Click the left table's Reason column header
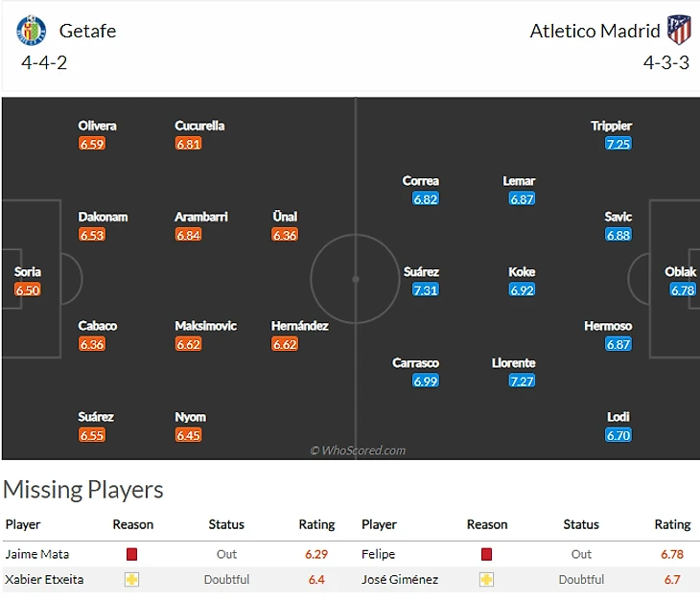Viewport: 700px width, 601px height. 132,524
